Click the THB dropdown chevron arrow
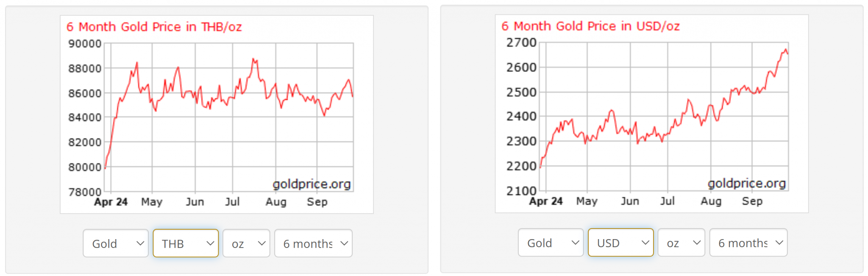The image size is (868, 276). pyautogui.click(x=210, y=243)
